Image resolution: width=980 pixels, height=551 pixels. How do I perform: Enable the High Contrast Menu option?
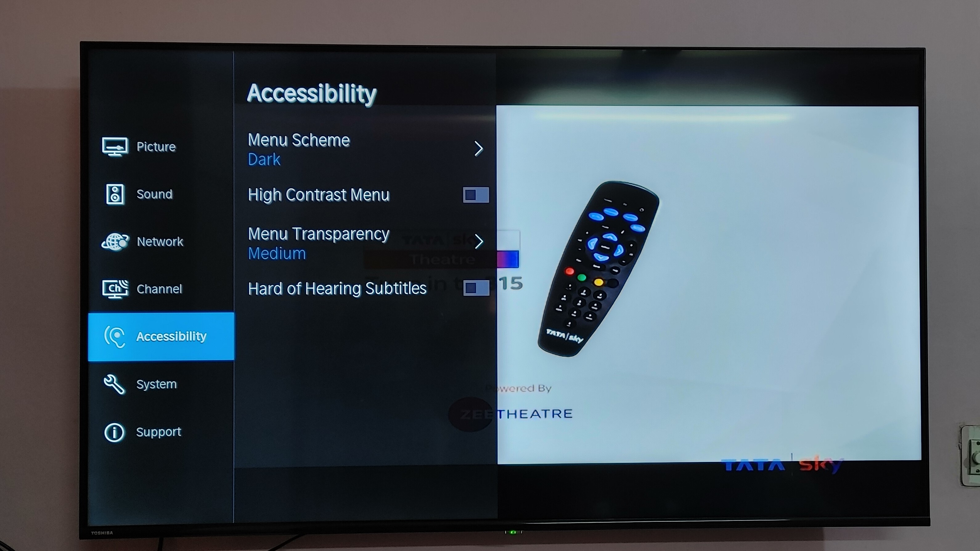(x=475, y=194)
